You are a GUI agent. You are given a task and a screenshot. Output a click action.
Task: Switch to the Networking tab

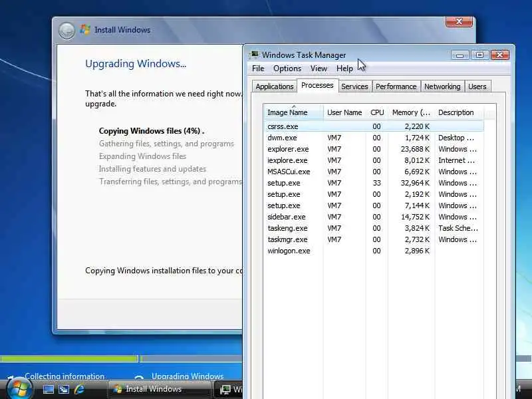[x=442, y=86]
